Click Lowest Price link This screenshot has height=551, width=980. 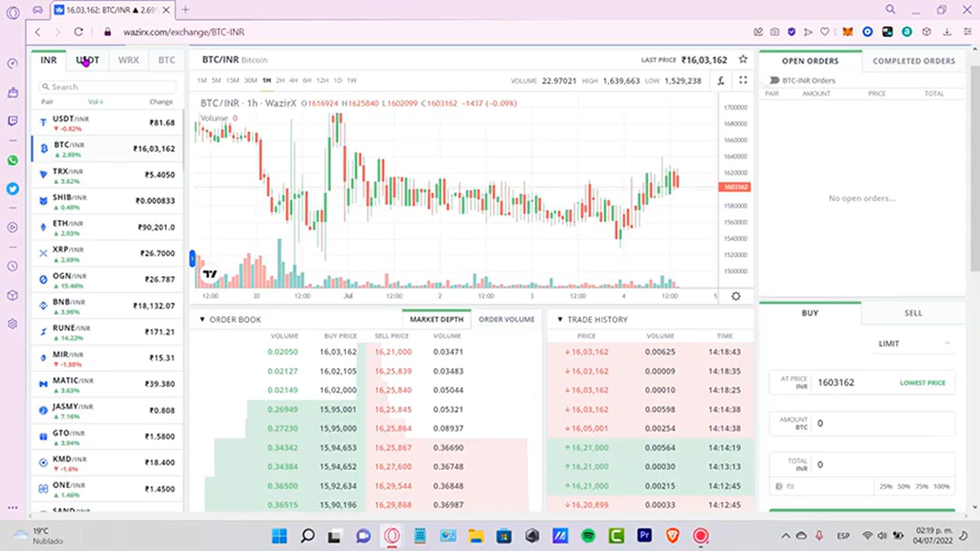pyautogui.click(x=922, y=383)
